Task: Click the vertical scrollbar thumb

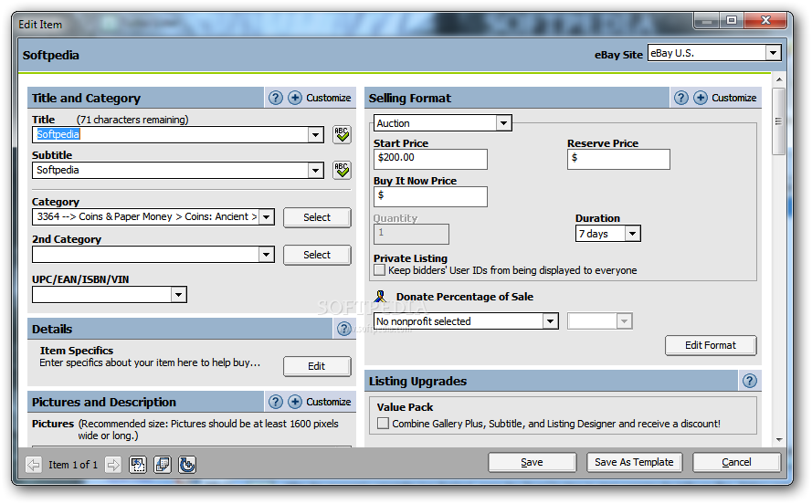Action: point(778,121)
